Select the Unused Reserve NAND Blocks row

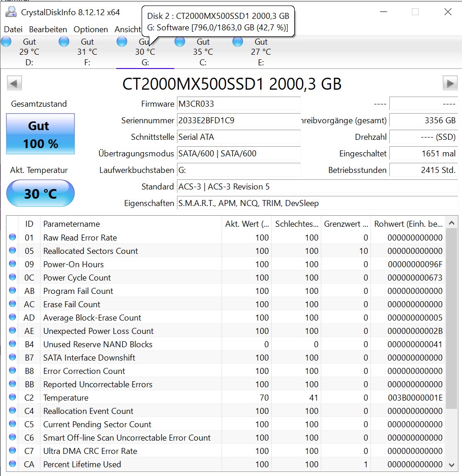pyautogui.click(x=226, y=344)
